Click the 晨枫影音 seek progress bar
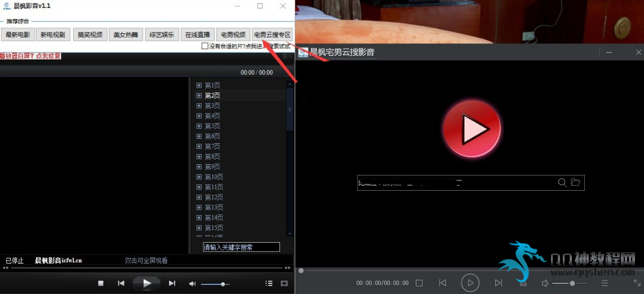 point(146,267)
